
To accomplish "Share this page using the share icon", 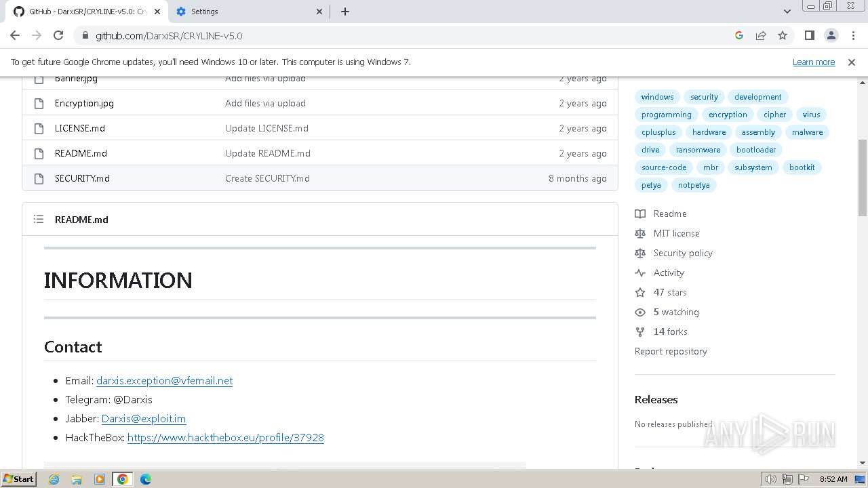I will [761, 35].
